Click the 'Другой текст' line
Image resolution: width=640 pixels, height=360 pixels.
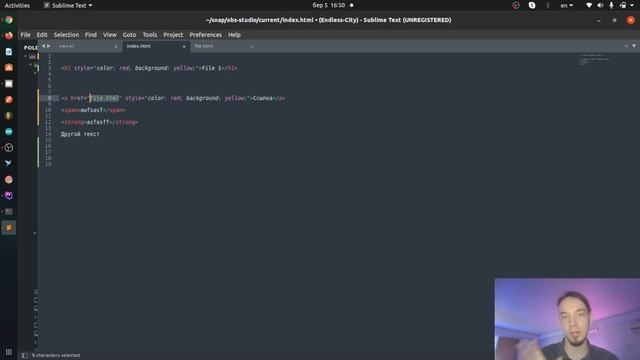tap(80, 134)
